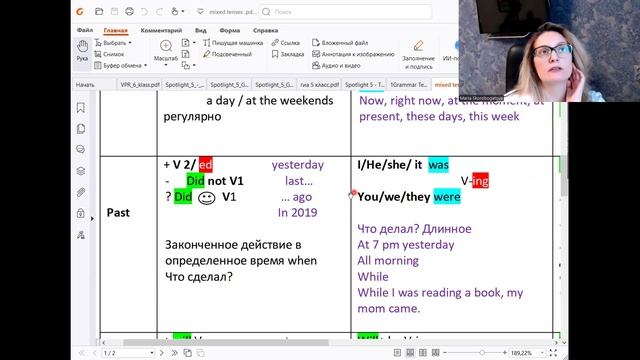The image size is (640, 360).
Task: Go to first page via status bar
Action: click(82, 353)
